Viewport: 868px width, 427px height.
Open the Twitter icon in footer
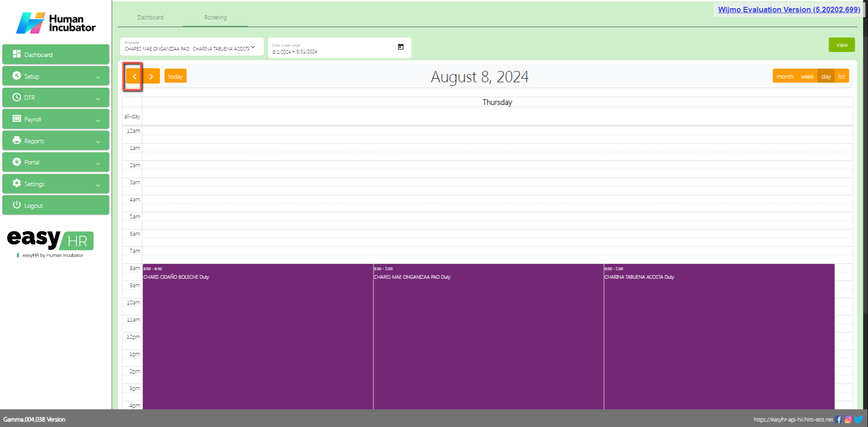858,419
